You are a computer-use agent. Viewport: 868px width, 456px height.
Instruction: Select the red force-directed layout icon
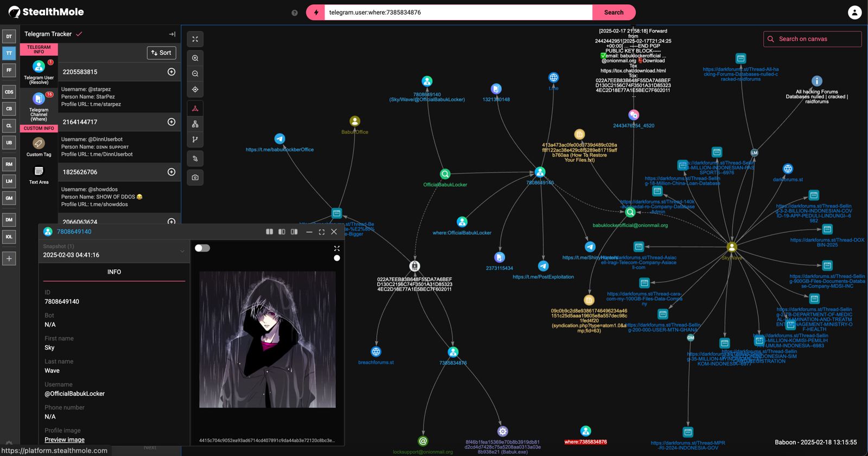point(195,109)
